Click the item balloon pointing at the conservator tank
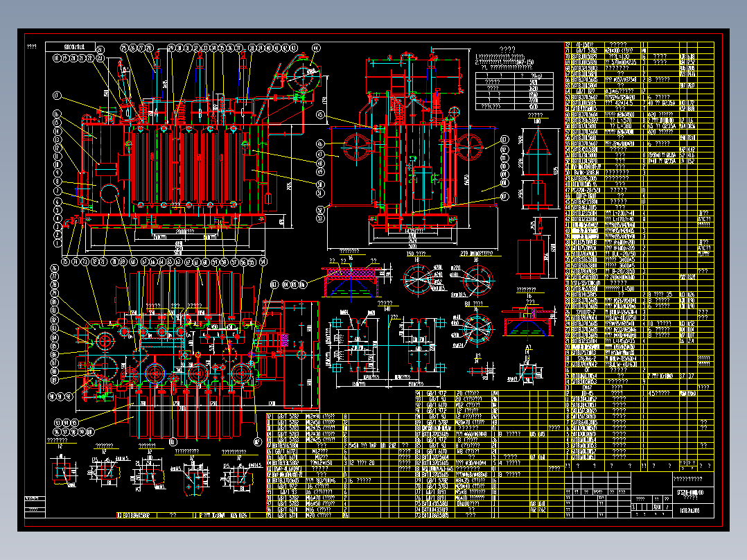The height and width of the screenshot is (560, 747). point(316,48)
